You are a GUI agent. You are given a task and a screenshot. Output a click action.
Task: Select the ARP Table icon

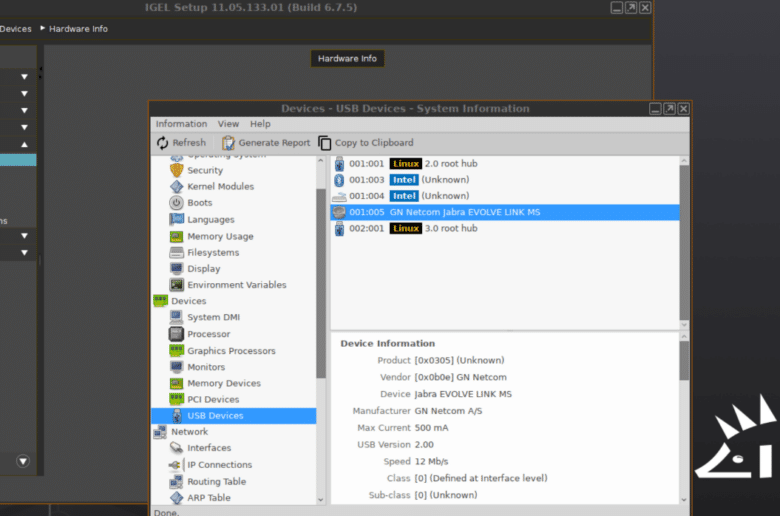point(177,498)
